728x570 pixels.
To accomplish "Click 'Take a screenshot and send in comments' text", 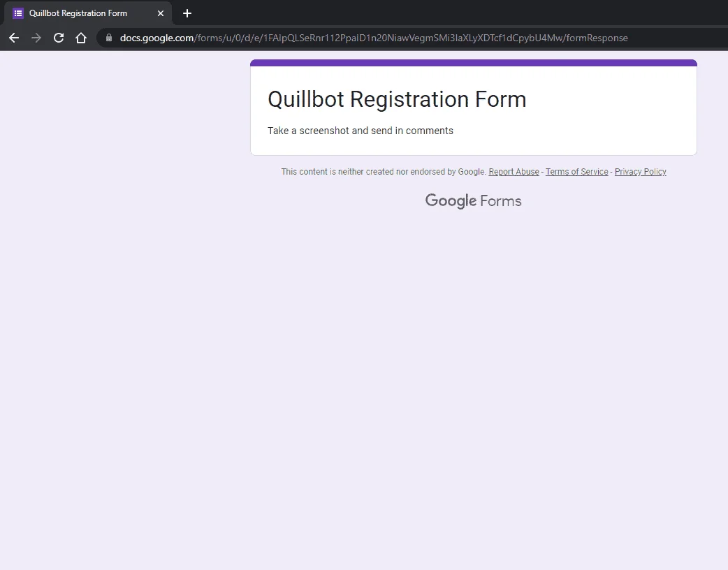I will point(361,131).
